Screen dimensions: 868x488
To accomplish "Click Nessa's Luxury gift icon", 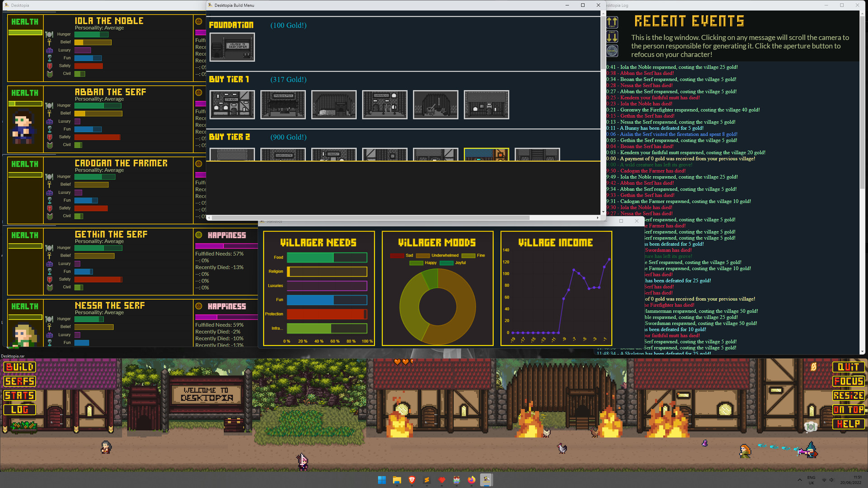I will 50,334.
